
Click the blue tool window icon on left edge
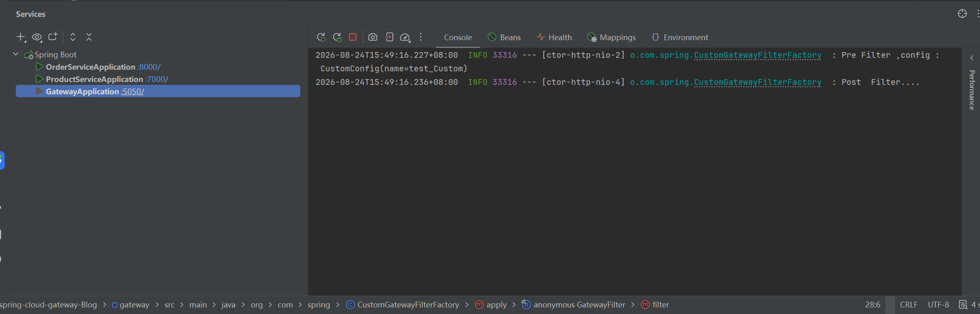(x=2, y=160)
